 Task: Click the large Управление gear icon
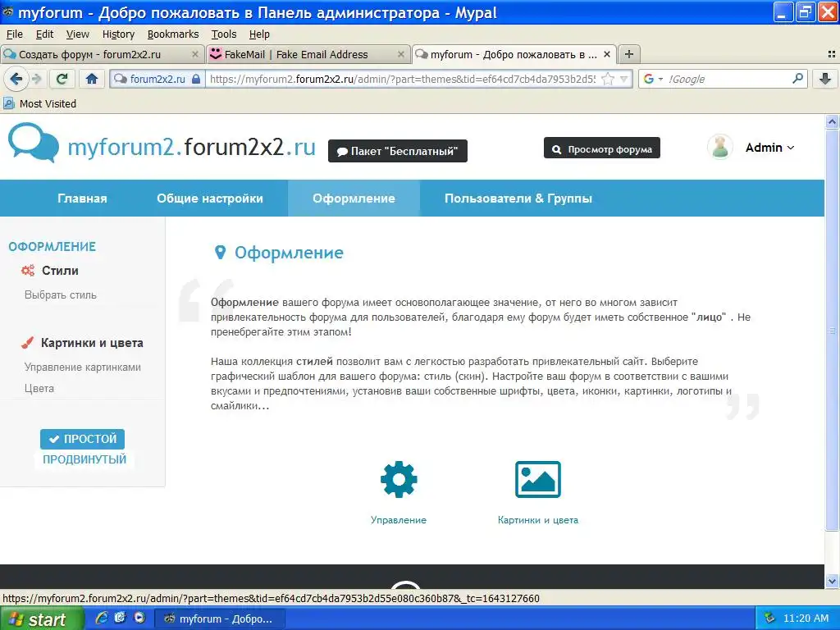399,479
